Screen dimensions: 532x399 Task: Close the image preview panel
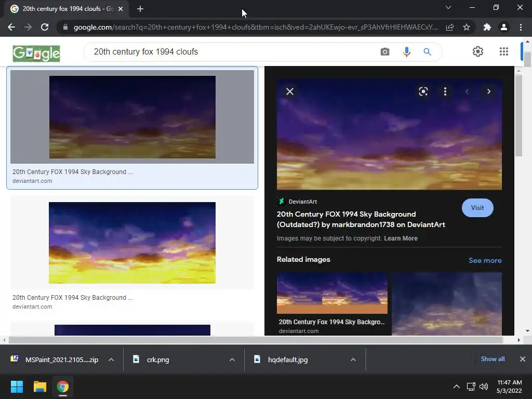(x=290, y=91)
